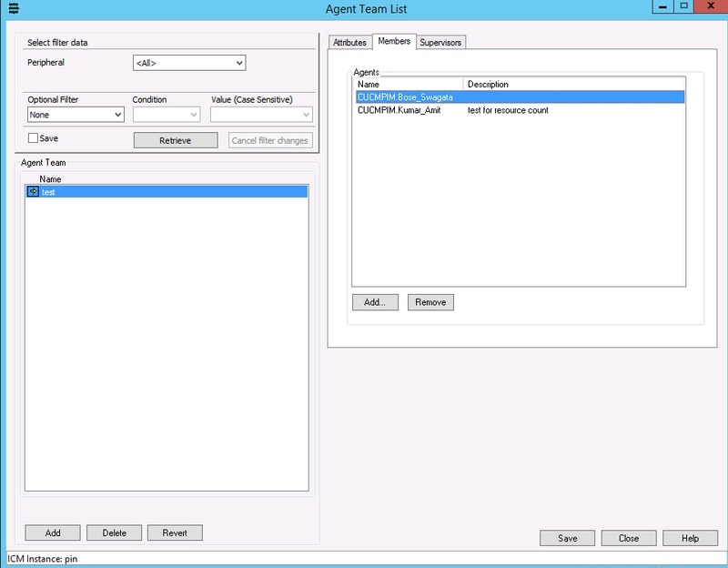Click the Agent Team Name column header
This screenshot has width=728, height=568.
[50, 178]
